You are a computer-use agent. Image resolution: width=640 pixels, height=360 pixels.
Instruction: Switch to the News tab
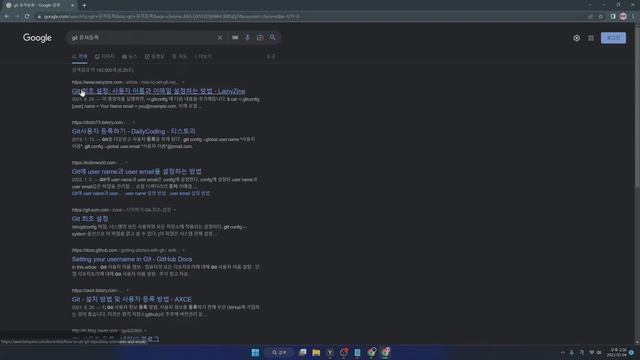[129, 56]
